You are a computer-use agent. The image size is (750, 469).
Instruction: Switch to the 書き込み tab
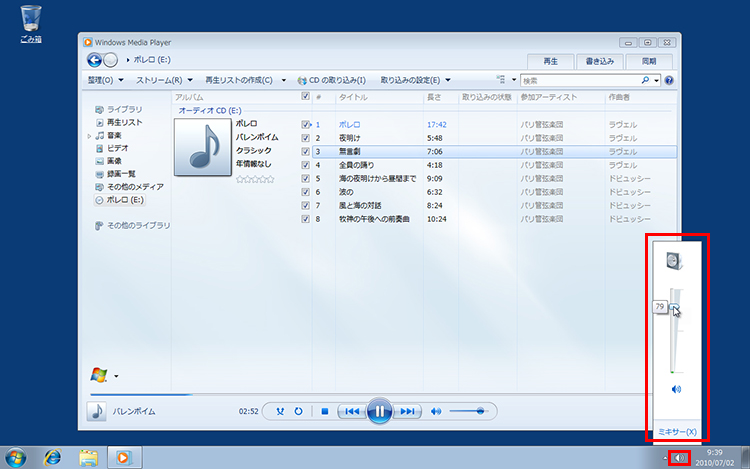point(599,61)
